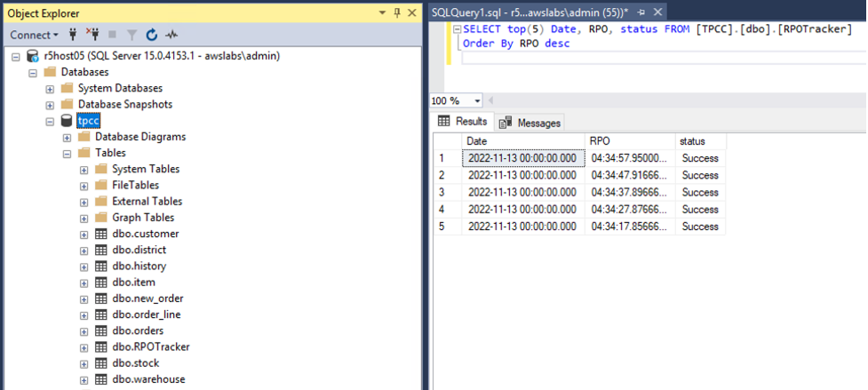Click the RPO cell 04:34:37.89666
The image size is (868, 390).
[630, 193]
